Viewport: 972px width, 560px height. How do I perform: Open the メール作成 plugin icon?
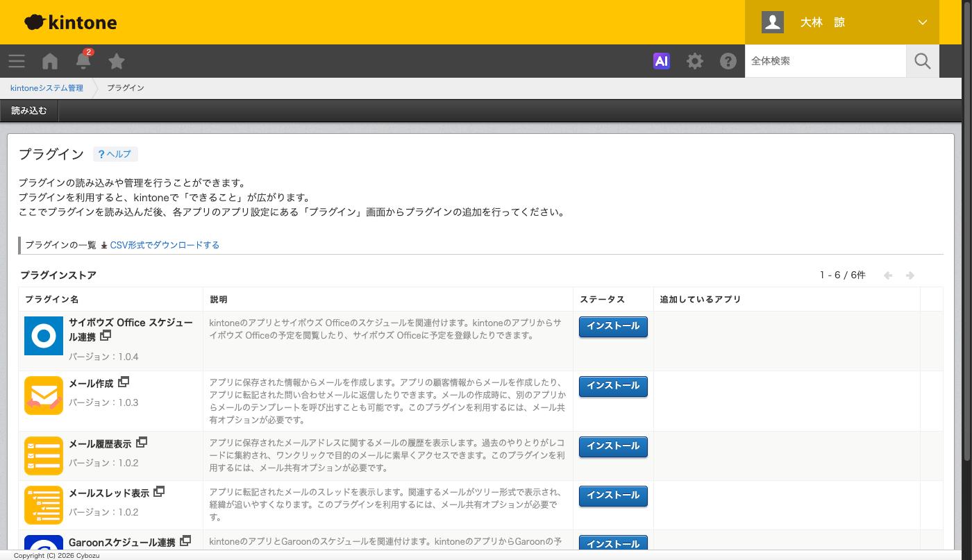[44, 396]
